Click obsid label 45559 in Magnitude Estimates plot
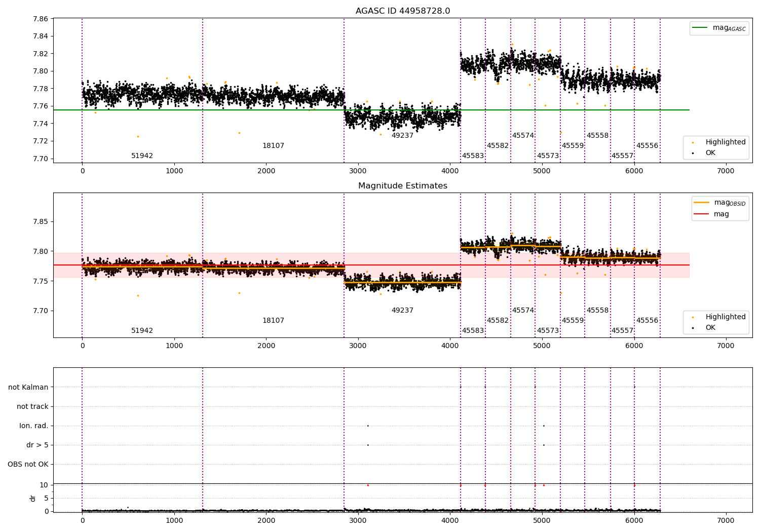760x532 pixels. [x=573, y=321]
